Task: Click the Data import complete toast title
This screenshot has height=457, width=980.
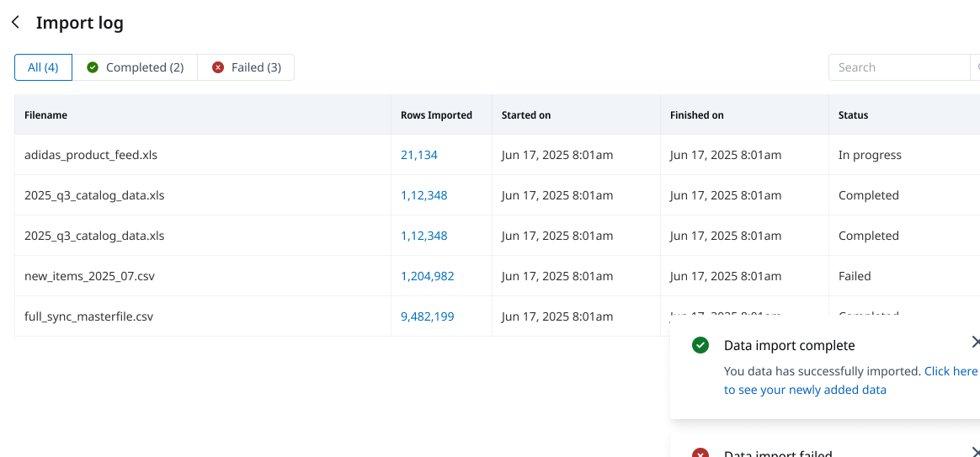Action: click(x=789, y=345)
